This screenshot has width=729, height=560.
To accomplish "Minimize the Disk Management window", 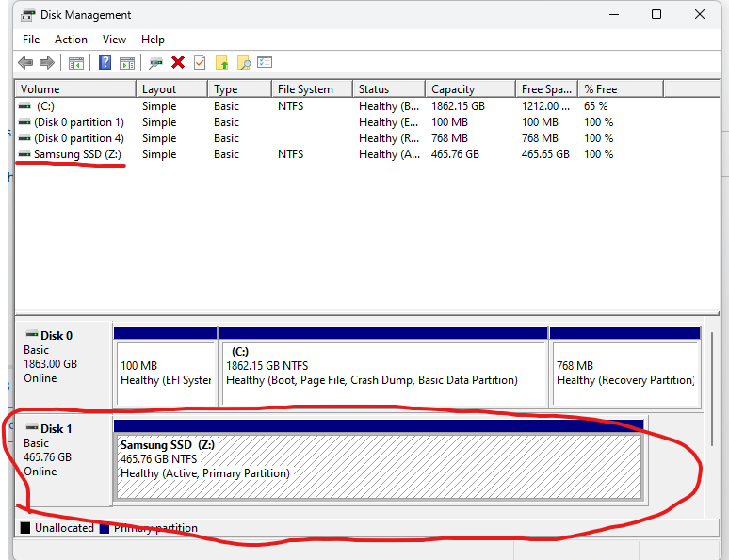I will tap(614, 15).
